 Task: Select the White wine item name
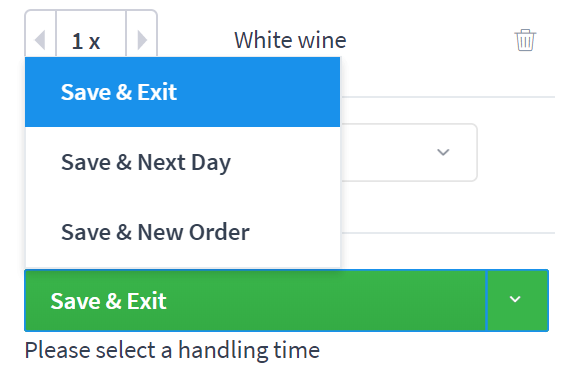pyautogui.click(x=290, y=40)
